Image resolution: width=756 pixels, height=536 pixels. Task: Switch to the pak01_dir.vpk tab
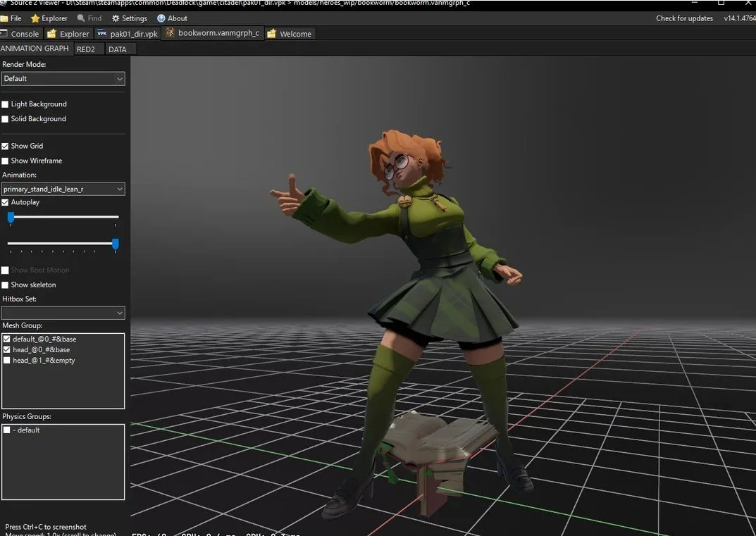(x=128, y=34)
